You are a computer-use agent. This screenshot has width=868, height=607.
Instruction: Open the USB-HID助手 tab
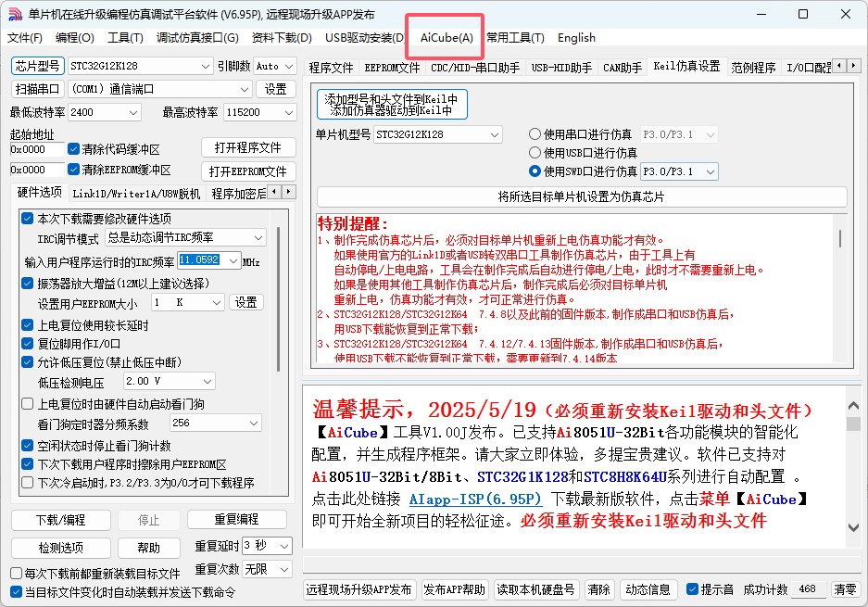[561, 68]
